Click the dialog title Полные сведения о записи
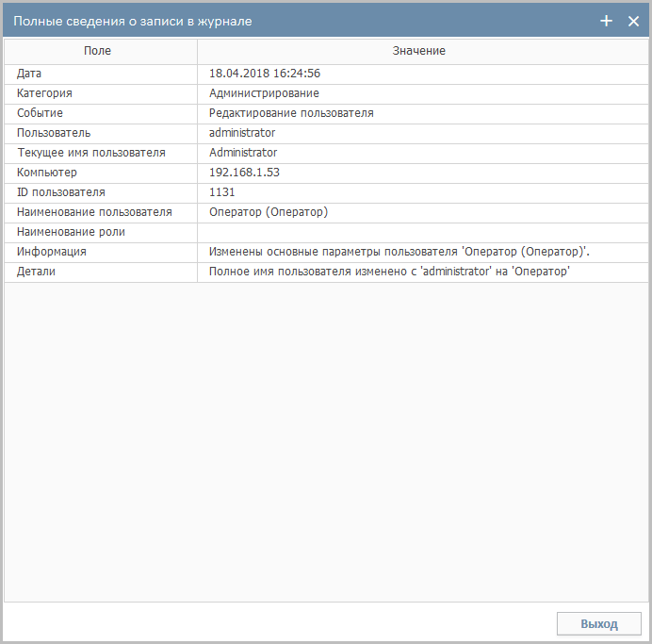This screenshot has height=644, width=652. click(x=132, y=21)
